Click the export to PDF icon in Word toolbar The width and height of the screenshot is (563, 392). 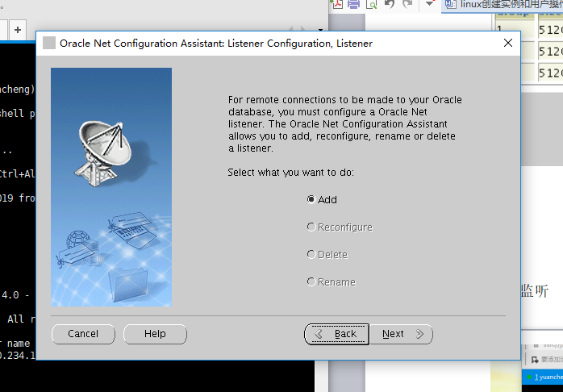337,4
